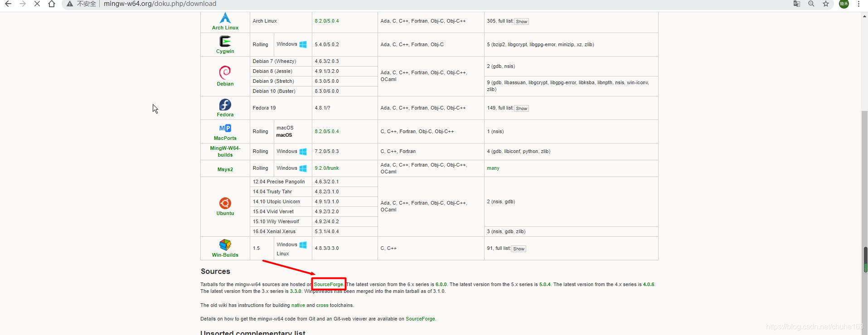Show the full Fedora package list
Screen dimensions: 868x335
(x=522, y=109)
